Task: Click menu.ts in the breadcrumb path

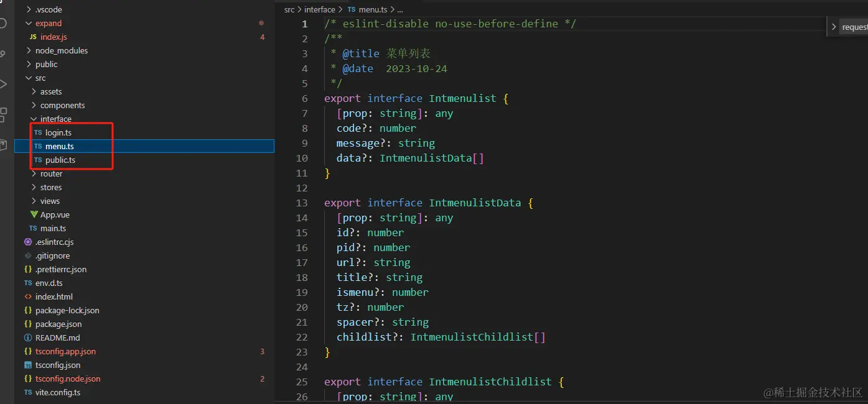Action: coord(372,10)
